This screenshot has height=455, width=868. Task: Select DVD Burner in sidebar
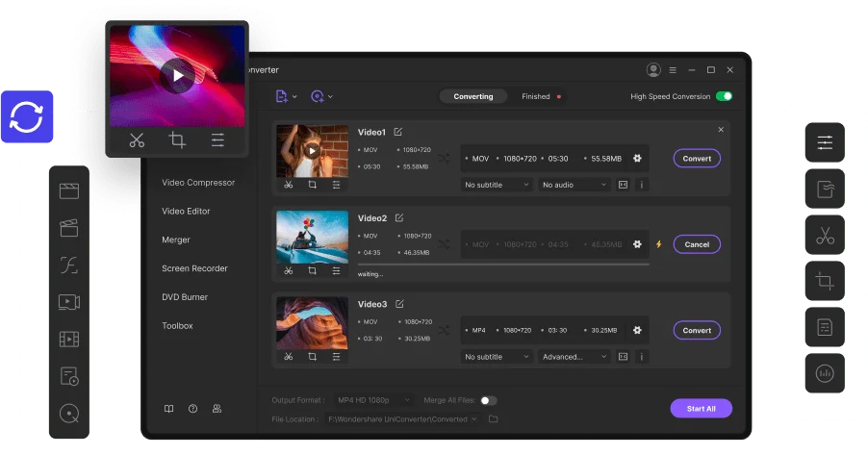pos(185,297)
